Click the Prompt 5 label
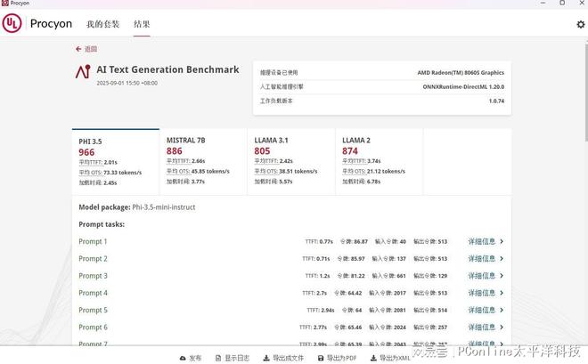This screenshot has height=364, width=588. click(93, 310)
